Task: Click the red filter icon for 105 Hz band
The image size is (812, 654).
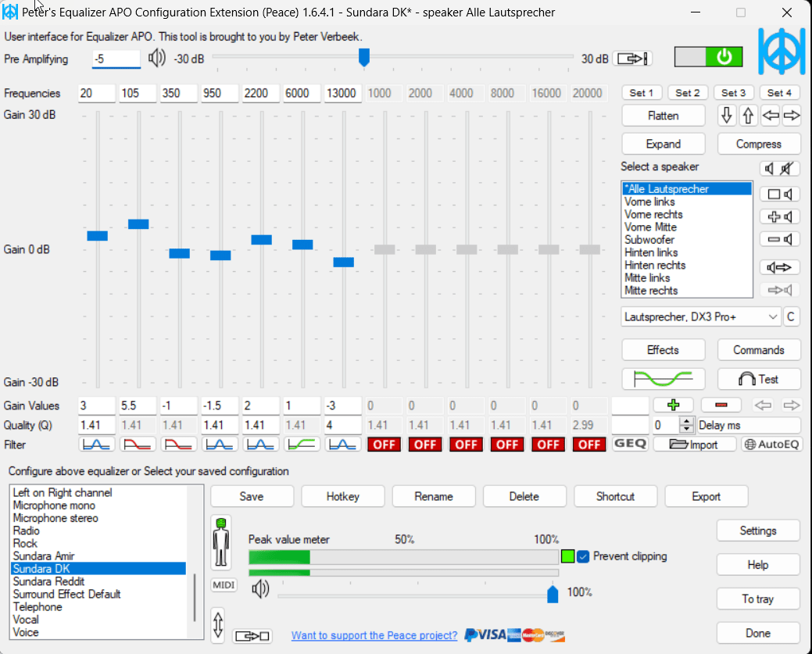Action: 138,445
